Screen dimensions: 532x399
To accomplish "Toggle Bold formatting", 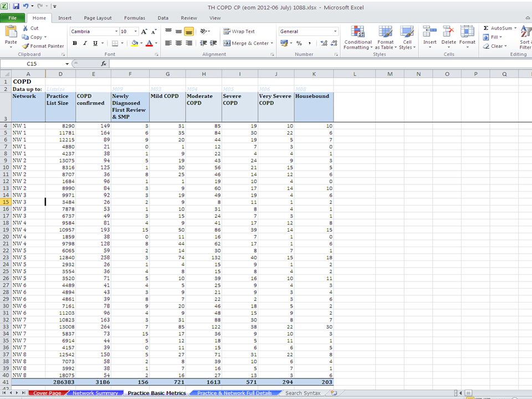I will pyautogui.click(x=75, y=43).
